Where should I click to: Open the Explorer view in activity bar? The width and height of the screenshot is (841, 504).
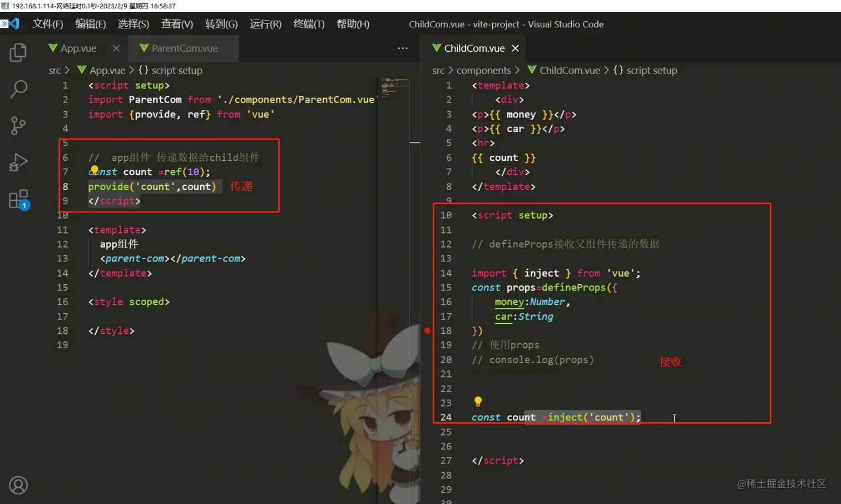[18, 52]
